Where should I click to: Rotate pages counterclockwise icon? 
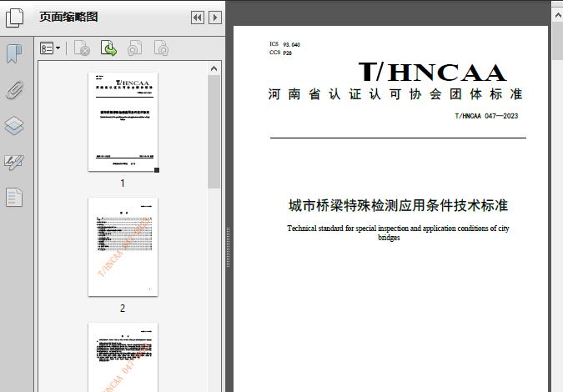(134, 48)
